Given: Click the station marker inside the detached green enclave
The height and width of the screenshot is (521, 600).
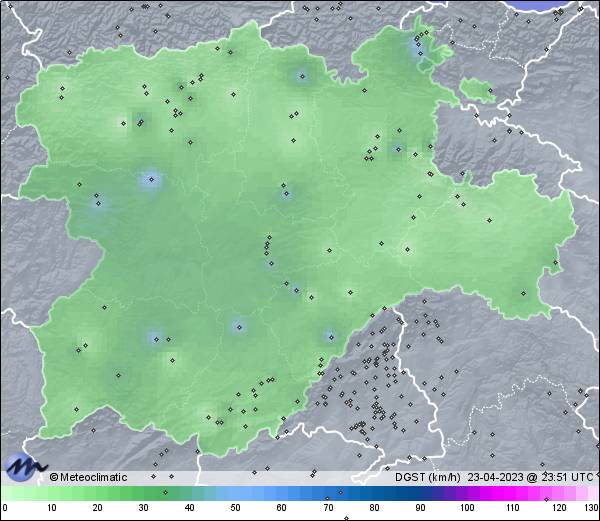Looking at the screenshot, I should pos(490,91).
